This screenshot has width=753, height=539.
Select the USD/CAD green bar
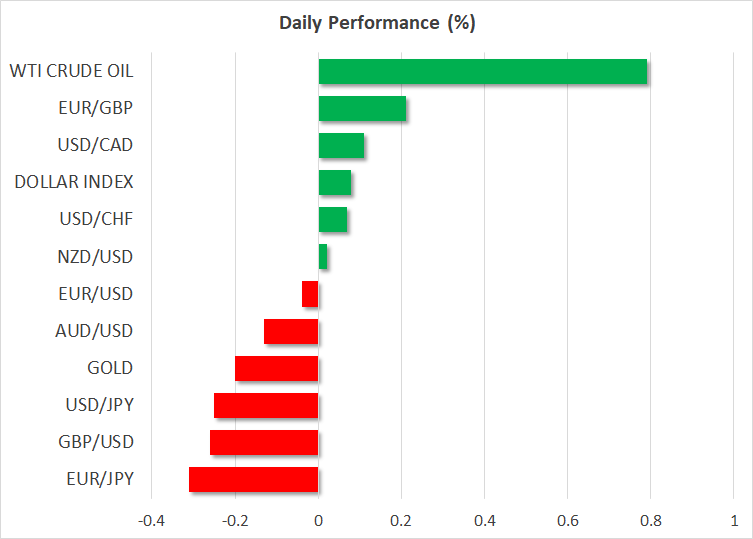pos(341,146)
